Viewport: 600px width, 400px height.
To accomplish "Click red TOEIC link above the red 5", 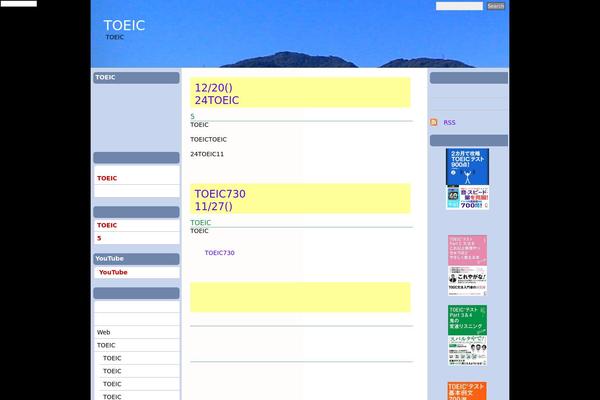I will coord(107,225).
